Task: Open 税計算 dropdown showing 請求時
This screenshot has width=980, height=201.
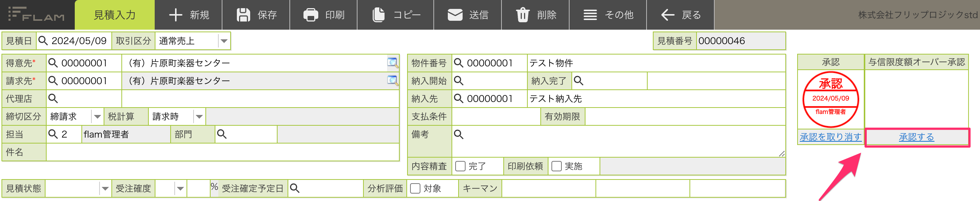Action: (x=177, y=117)
